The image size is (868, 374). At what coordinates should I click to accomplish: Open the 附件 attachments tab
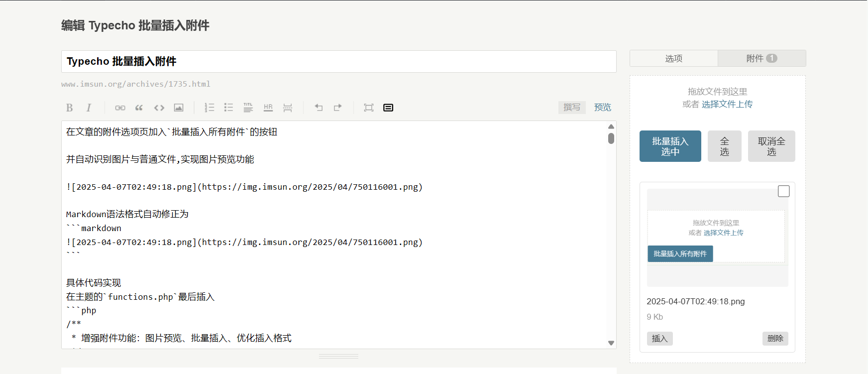click(x=761, y=58)
